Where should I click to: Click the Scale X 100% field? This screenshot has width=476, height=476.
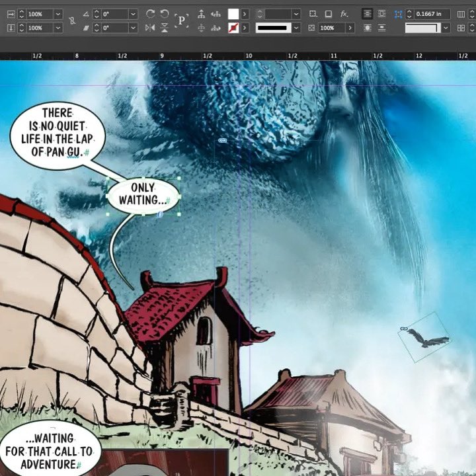point(40,14)
